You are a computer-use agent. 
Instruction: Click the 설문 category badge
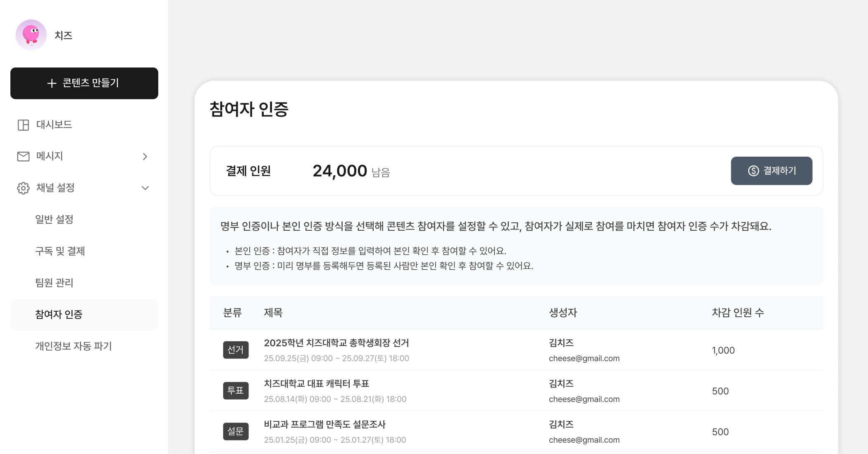click(x=236, y=431)
